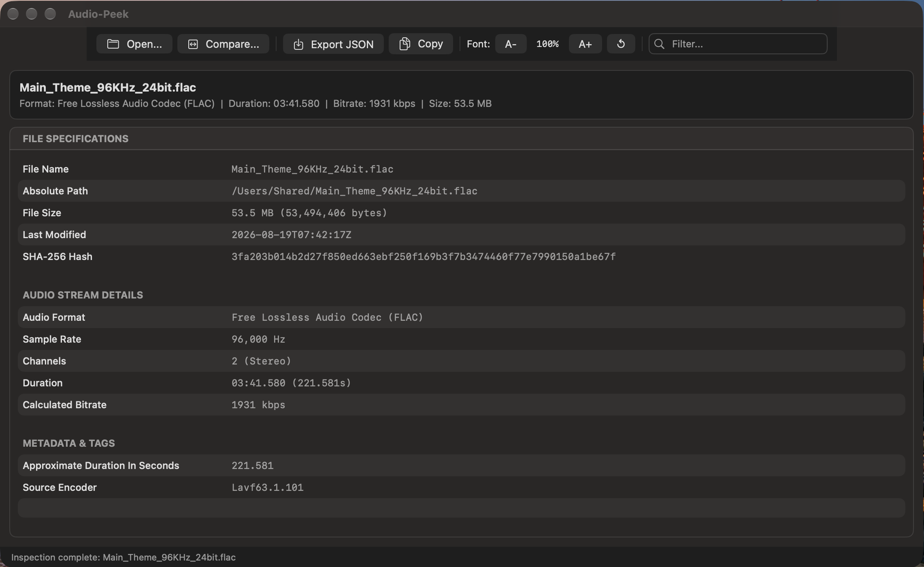Click the Calculated Bitrate row
Screen dimensions: 924x567
(x=461, y=405)
